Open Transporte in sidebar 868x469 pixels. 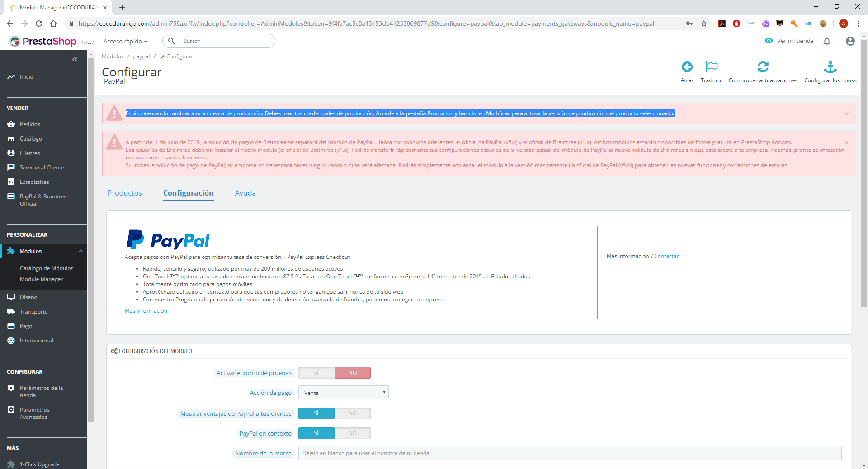33,311
